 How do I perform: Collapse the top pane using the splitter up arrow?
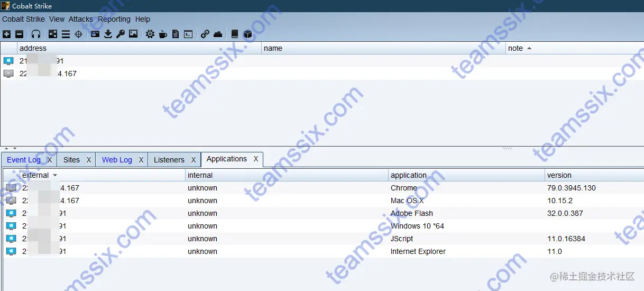tap(6, 149)
